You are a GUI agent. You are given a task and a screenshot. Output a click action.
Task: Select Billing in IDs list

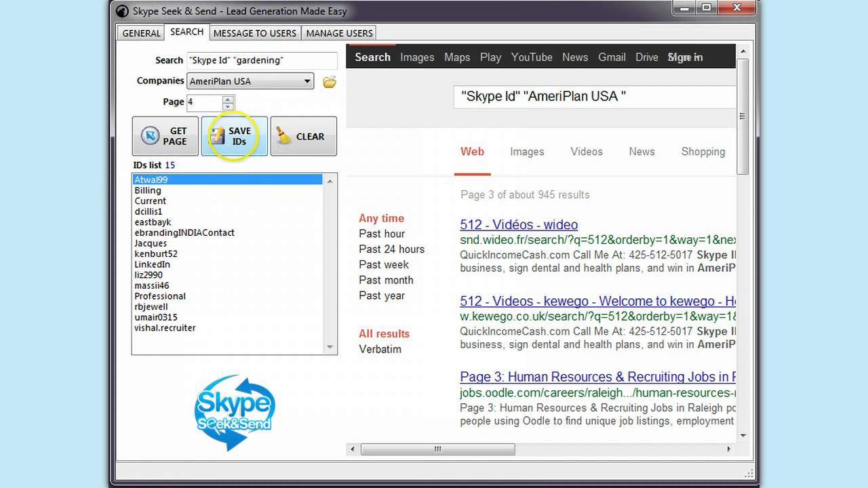click(227, 190)
